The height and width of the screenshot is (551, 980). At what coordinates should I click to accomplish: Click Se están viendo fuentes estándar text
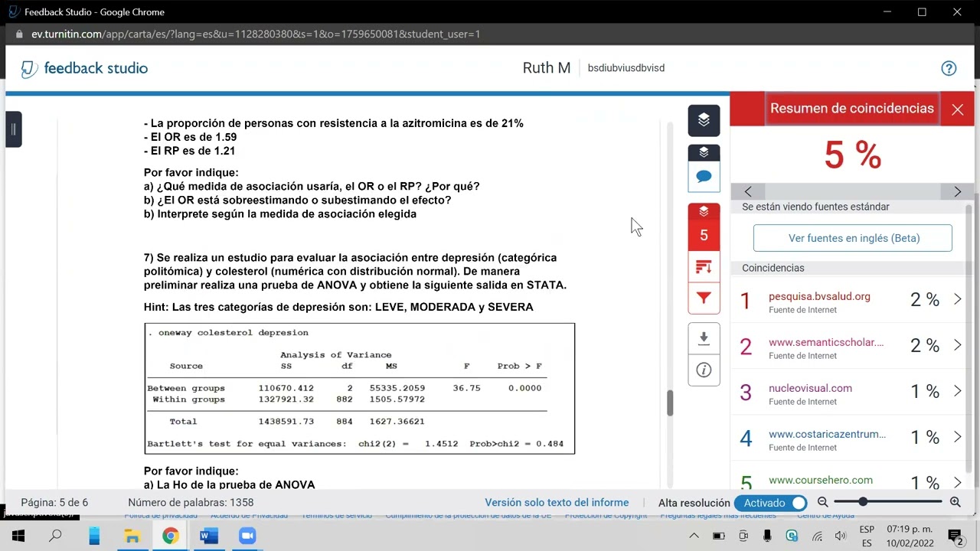(x=815, y=207)
